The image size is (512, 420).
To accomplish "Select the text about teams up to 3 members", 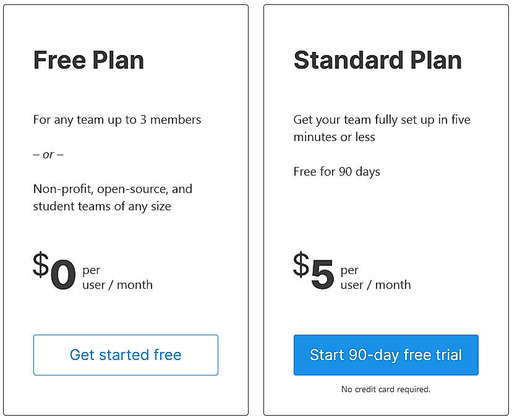I will tap(117, 120).
